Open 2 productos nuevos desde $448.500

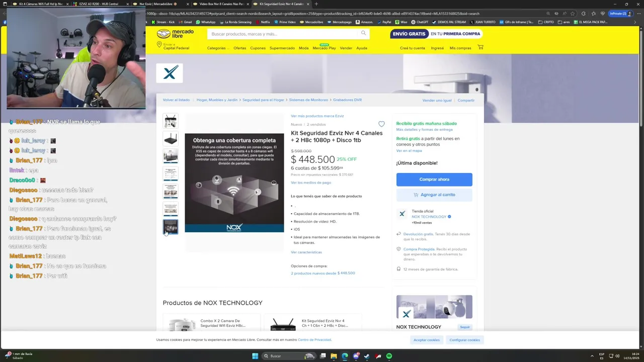(323, 273)
